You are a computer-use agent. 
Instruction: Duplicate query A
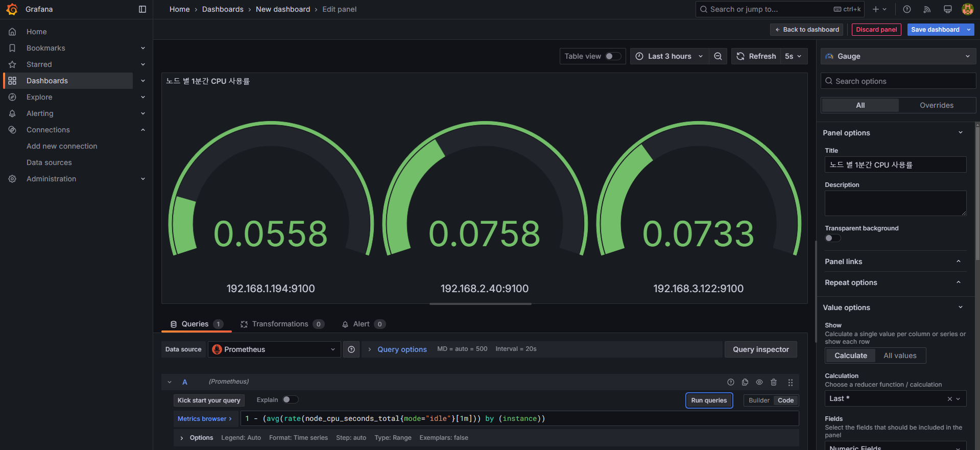pyautogui.click(x=745, y=382)
